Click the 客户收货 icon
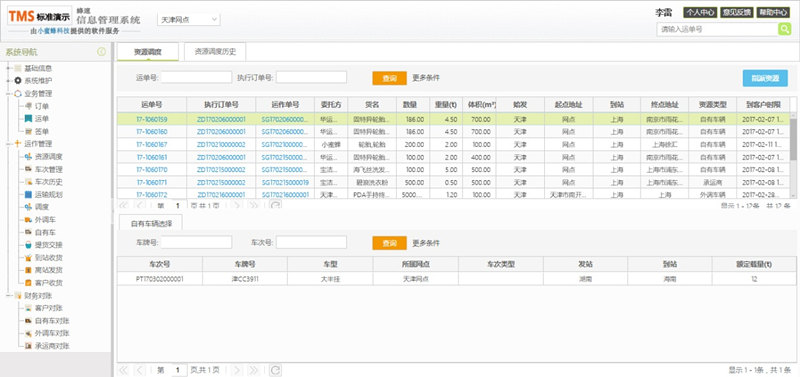The image size is (800, 377). 29,283
